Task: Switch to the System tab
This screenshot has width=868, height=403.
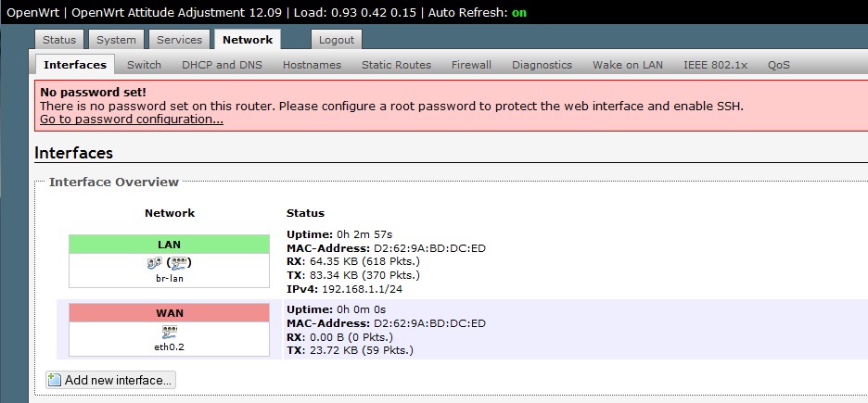Action: click(x=116, y=40)
